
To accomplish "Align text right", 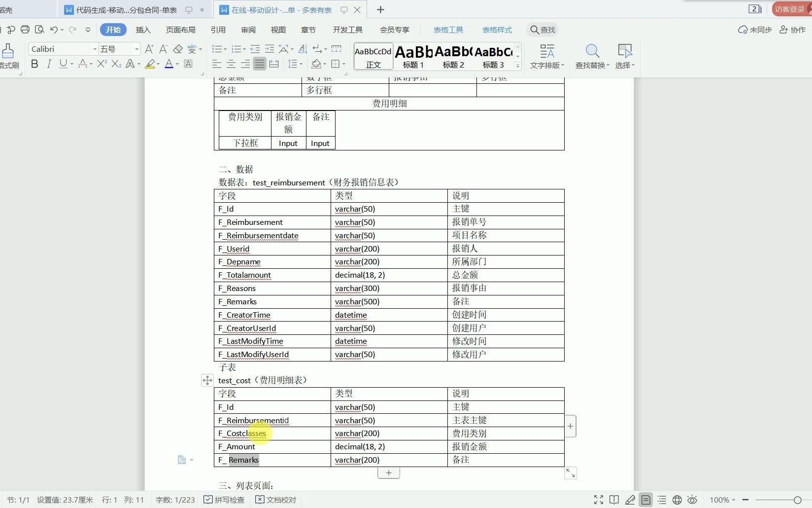I will tap(245, 64).
